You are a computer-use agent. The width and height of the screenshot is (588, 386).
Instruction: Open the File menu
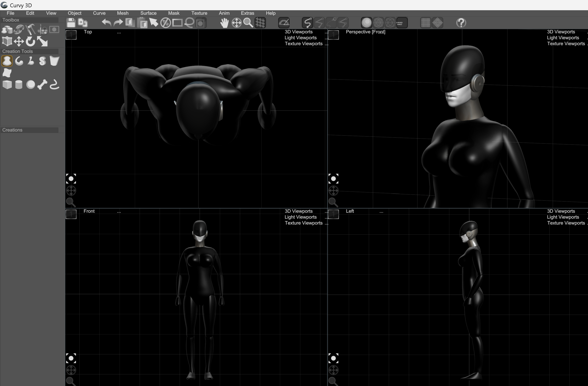tap(10, 13)
